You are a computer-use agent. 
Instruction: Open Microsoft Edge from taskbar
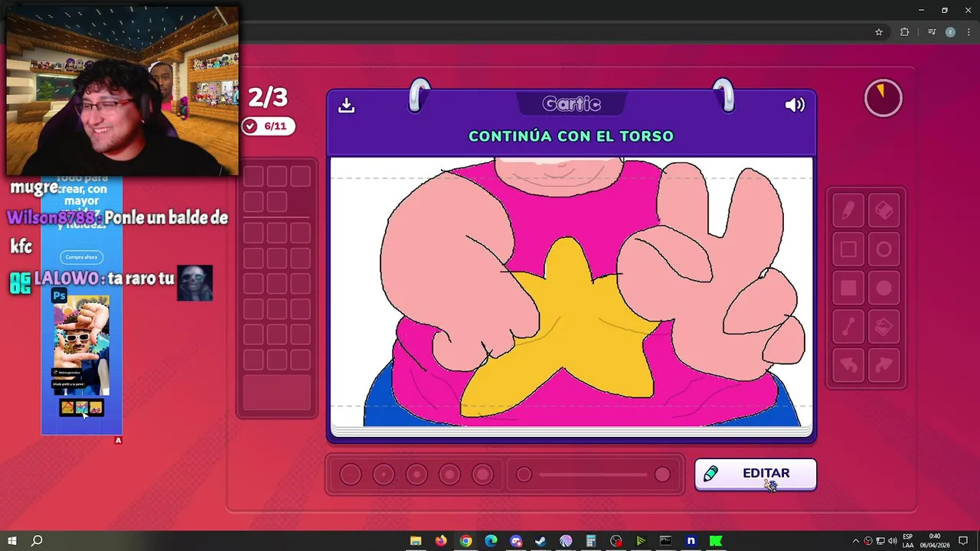tap(491, 541)
